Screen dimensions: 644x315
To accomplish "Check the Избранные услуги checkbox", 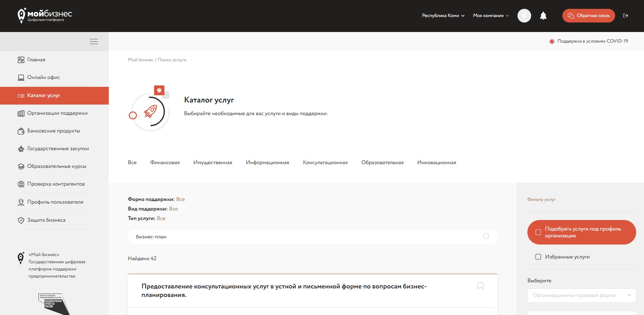I will 538,257.
